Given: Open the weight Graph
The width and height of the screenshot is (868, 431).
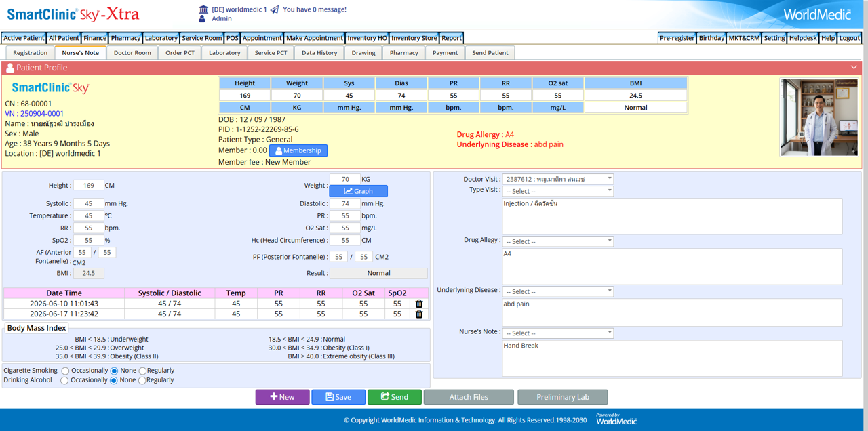Looking at the screenshot, I should point(358,191).
